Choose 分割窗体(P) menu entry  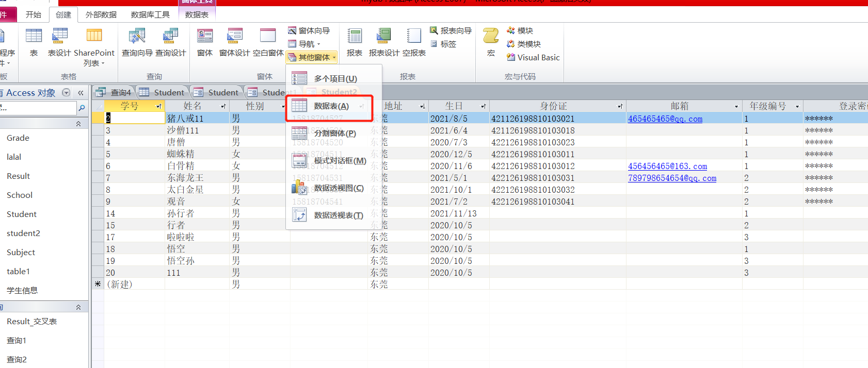coord(334,133)
